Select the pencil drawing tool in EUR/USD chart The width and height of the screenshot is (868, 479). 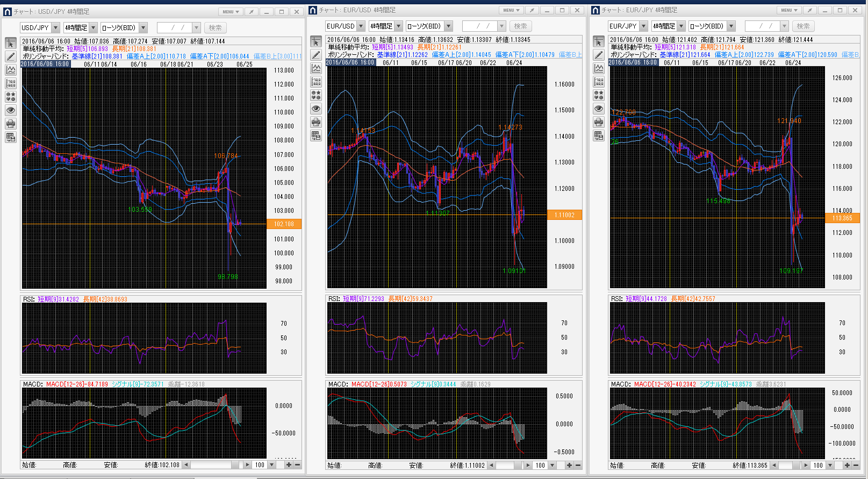click(x=316, y=55)
